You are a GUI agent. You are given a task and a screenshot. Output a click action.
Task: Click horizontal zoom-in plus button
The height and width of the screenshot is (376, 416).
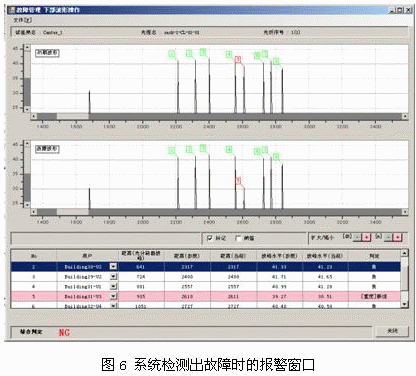tap(366, 237)
